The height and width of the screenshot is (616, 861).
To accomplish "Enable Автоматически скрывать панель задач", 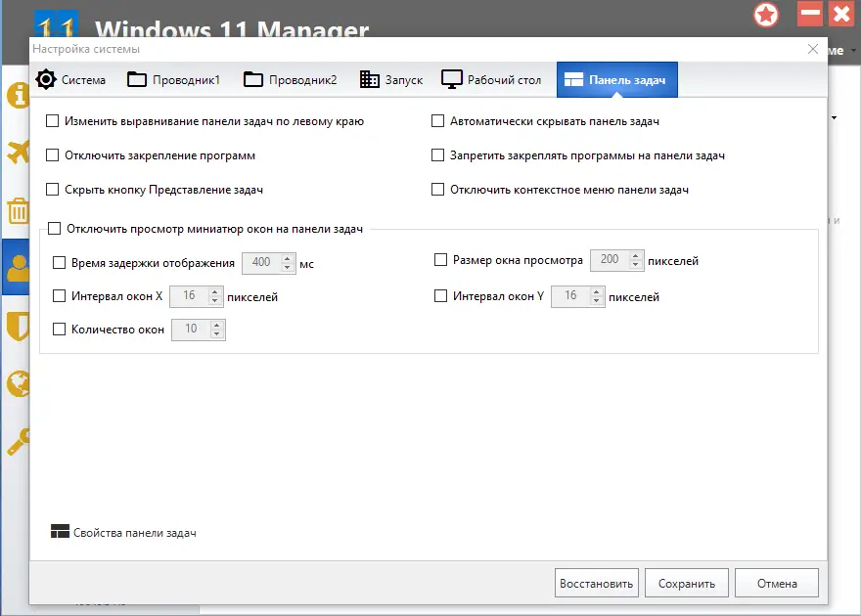I will point(437,120).
